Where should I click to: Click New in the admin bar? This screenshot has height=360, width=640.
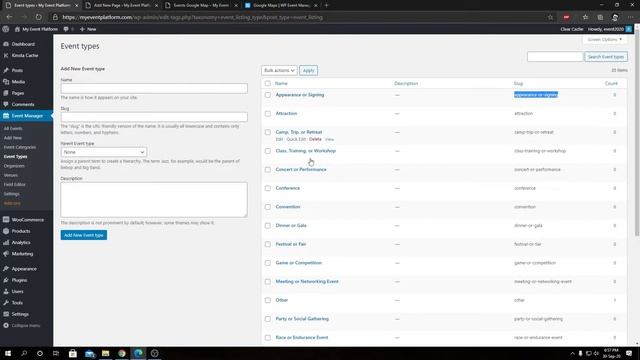pos(88,29)
